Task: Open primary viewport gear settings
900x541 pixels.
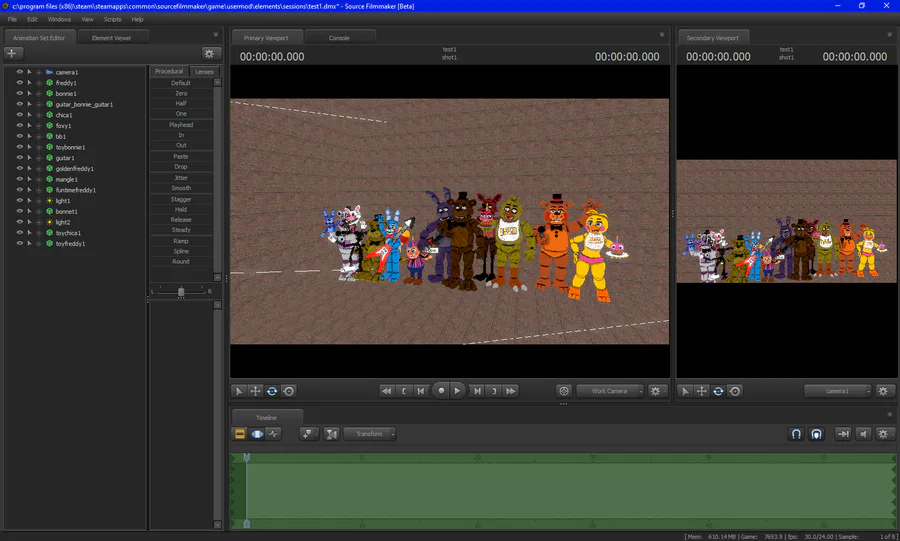Action: click(657, 391)
